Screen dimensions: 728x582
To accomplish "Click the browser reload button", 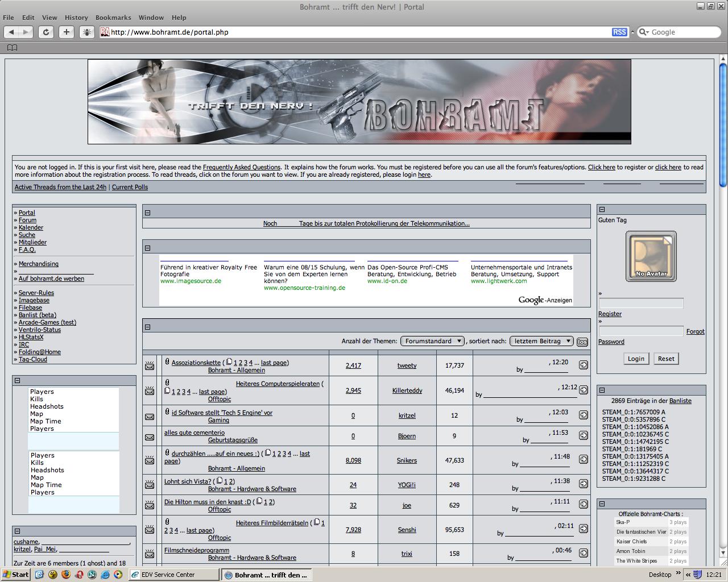I will [46, 32].
